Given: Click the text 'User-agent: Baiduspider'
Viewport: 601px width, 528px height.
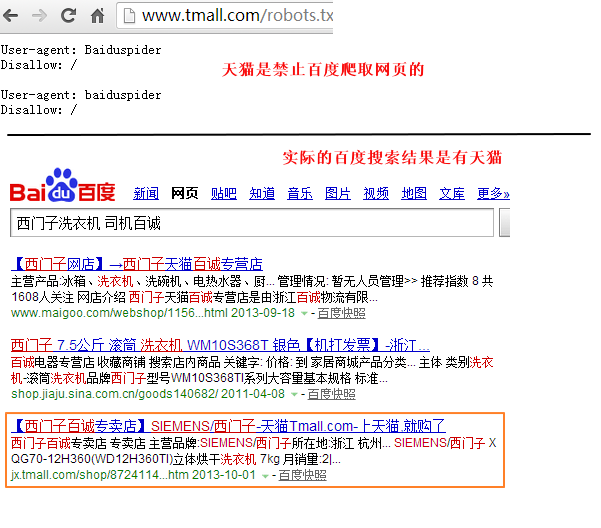Looking at the screenshot, I should click(x=81, y=50).
